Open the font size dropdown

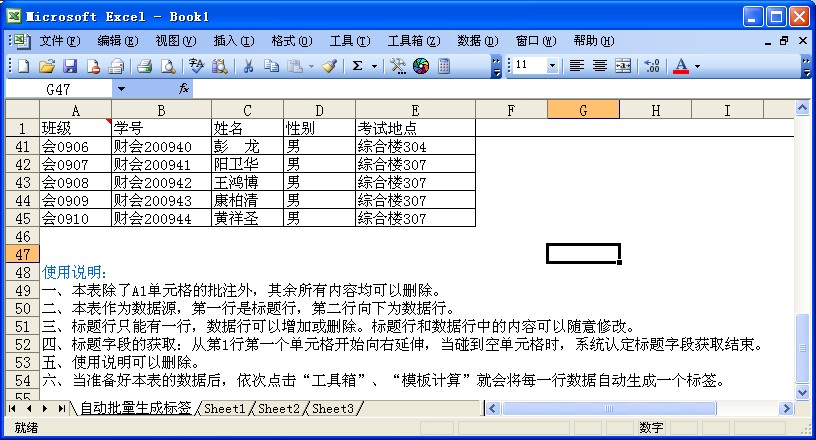pos(552,66)
